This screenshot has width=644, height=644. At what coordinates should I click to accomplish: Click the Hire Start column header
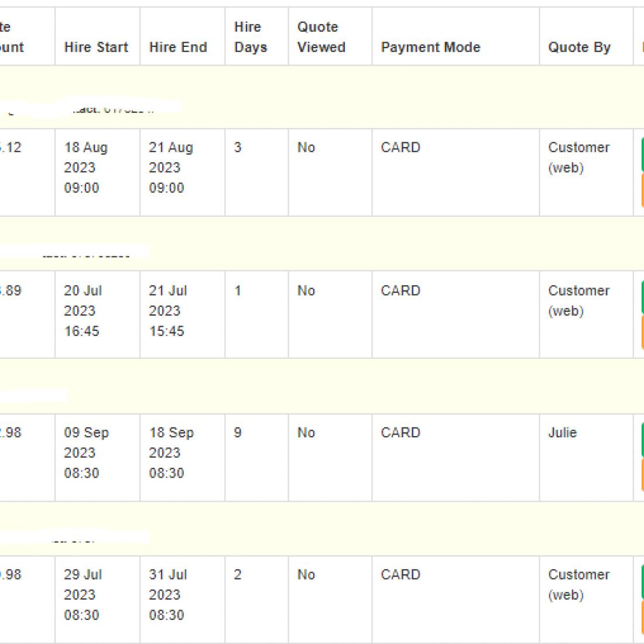[96, 47]
